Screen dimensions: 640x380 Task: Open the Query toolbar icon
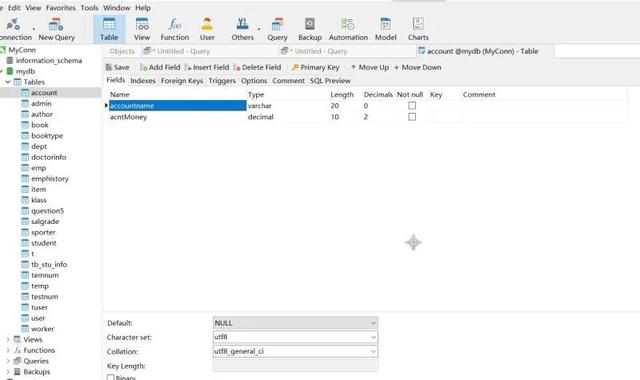tap(278, 29)
